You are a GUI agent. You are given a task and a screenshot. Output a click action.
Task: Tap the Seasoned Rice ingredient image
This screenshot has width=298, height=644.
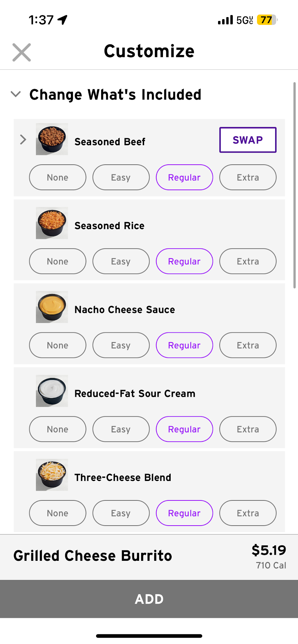point(52,223)
